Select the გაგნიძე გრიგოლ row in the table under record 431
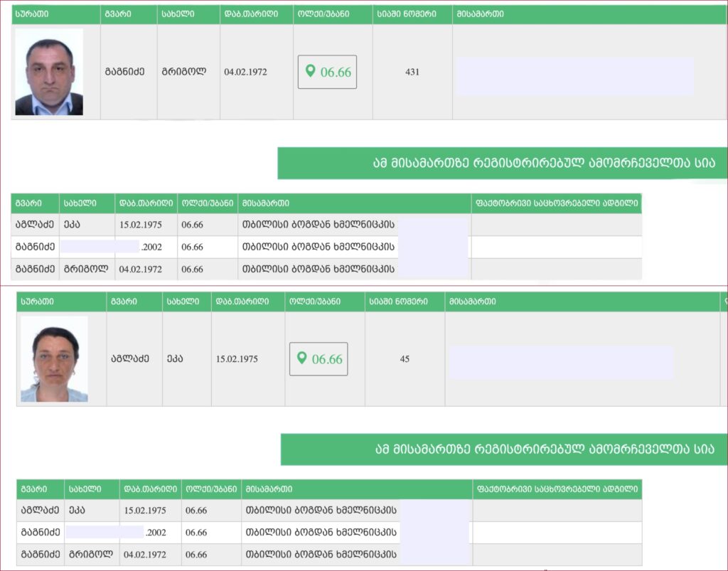Screen dimensions: 728x571 pos(326,270)
